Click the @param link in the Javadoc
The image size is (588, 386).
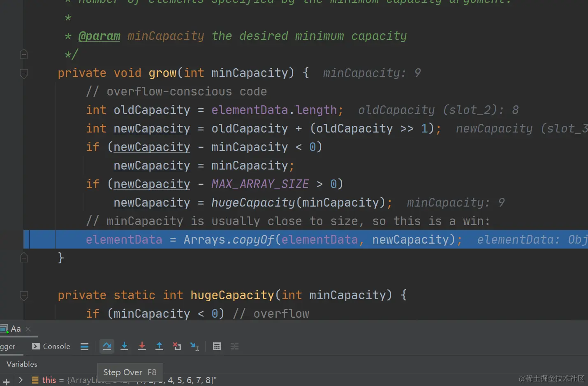tap(99, 36)
